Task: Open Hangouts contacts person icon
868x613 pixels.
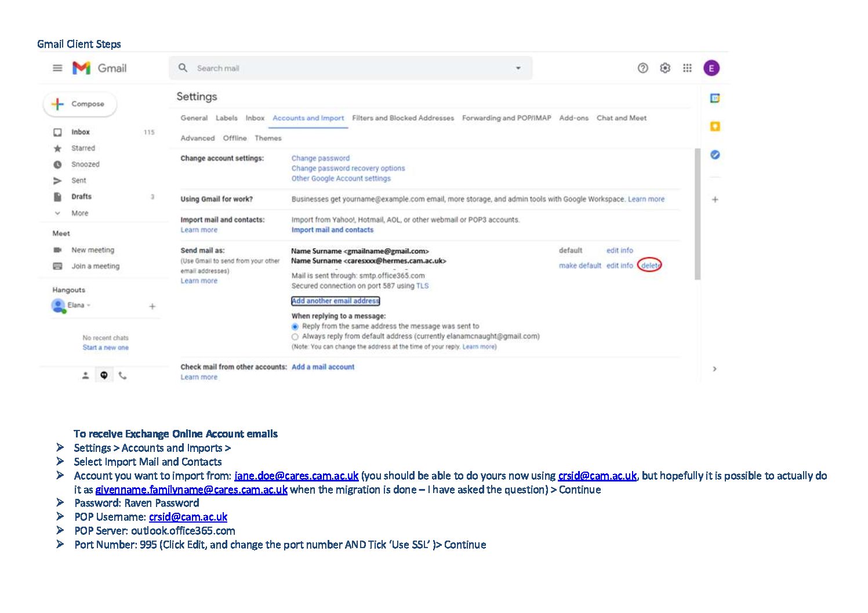Action: (85, 375)
